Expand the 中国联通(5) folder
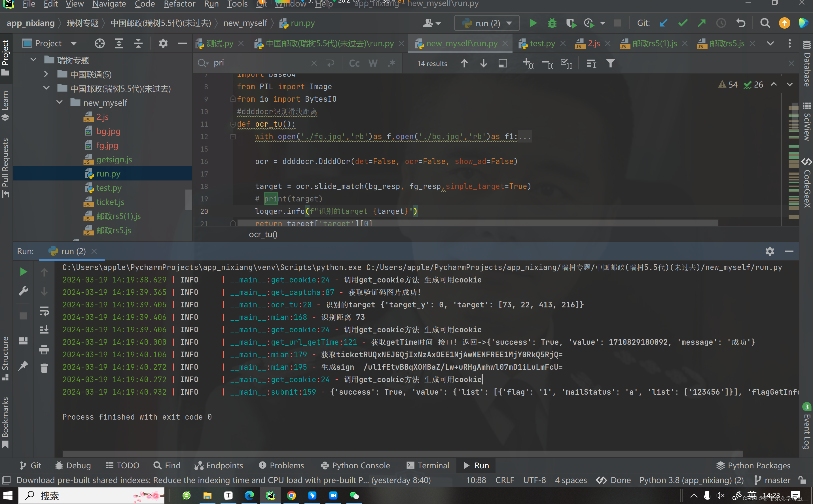Screen dimensions: 813x504 [46, 74]
